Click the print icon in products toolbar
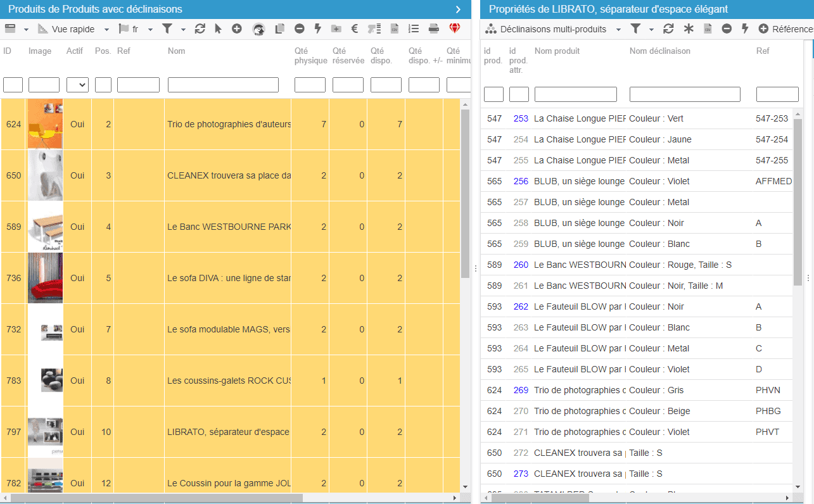This screenshot has height=504, width=814. click(434, 28)
